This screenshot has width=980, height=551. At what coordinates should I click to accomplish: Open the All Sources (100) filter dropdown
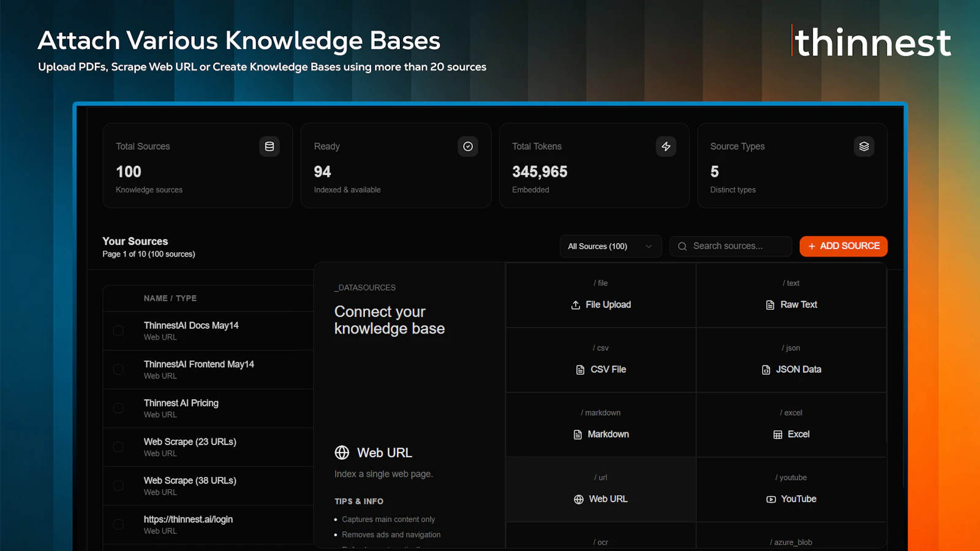[x=611, y=246]
